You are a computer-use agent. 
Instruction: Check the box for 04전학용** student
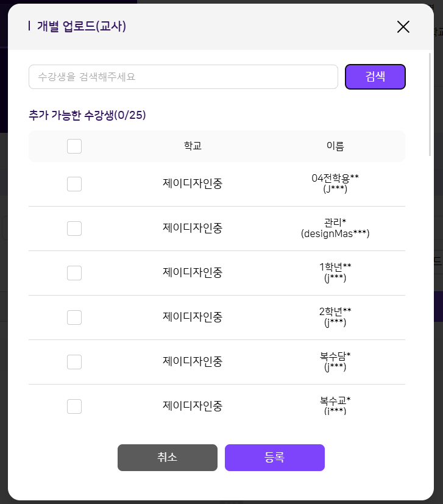click(74, 184)
